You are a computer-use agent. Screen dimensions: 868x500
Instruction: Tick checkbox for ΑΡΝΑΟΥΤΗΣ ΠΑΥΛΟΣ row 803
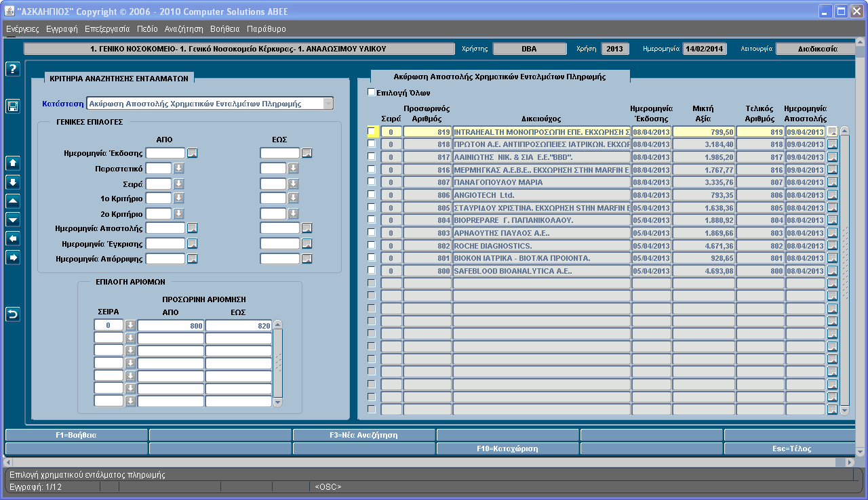point(371,232)
